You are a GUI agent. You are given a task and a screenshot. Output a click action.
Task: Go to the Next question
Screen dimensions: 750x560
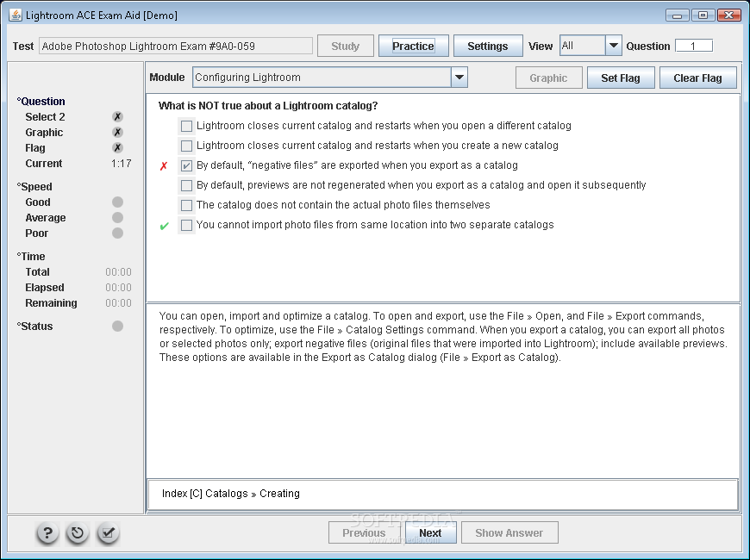pyautogui.click(x=430, y=532)
